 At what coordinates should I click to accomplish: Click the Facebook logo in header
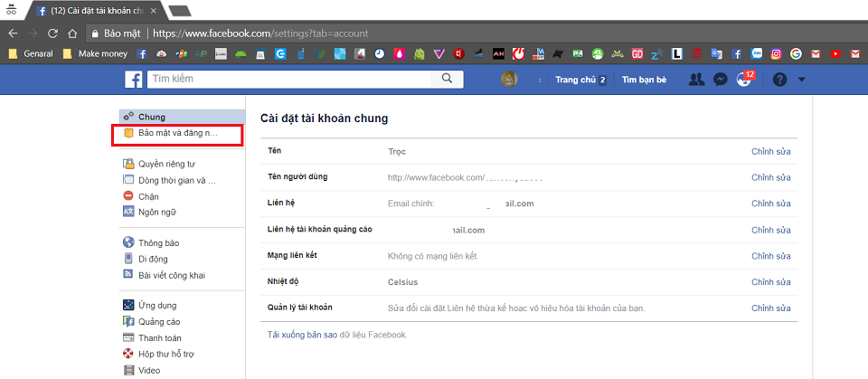point(134,80)
